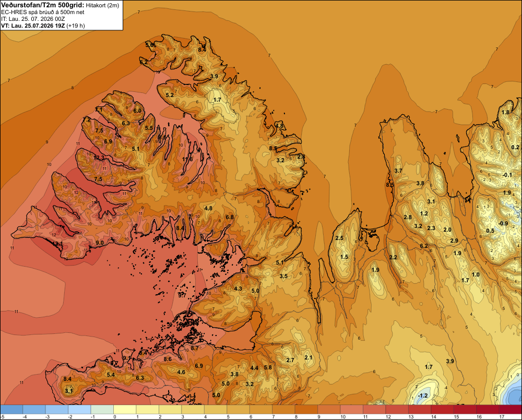Click the 2.3 temperature value
522x420 pixels.
(431, 228)
